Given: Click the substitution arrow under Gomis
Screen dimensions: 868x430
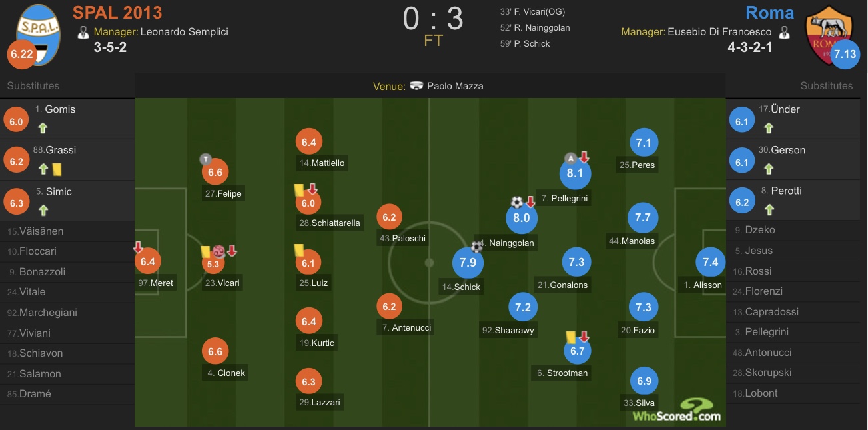Looking at the screenshot, I should (x=43, y=129).
